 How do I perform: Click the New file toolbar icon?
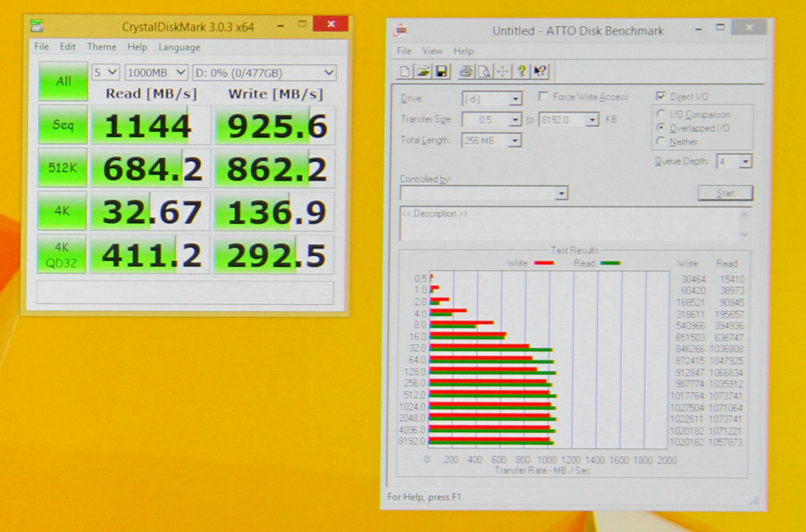point(406,71)
